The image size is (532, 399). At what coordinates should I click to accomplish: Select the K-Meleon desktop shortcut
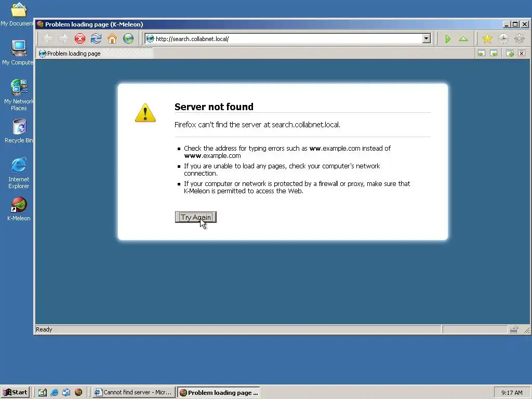(x=19, y=209)
